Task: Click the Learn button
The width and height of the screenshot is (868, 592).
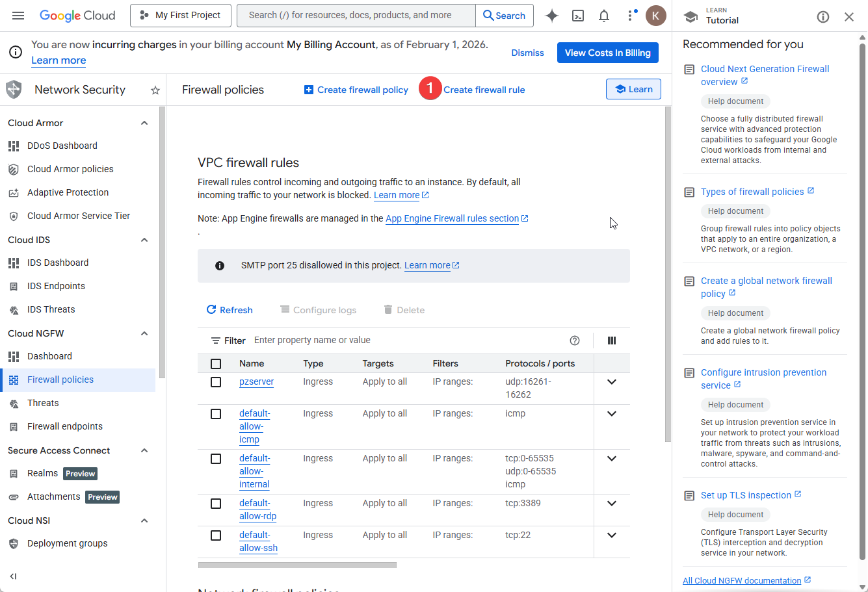Action: tap(633, 90)
